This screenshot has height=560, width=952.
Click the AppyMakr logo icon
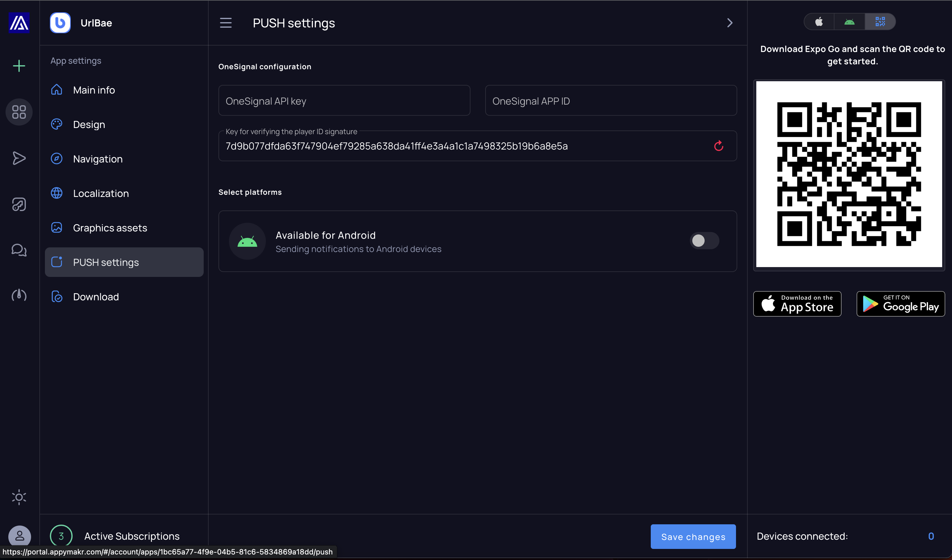coord(19,23)
